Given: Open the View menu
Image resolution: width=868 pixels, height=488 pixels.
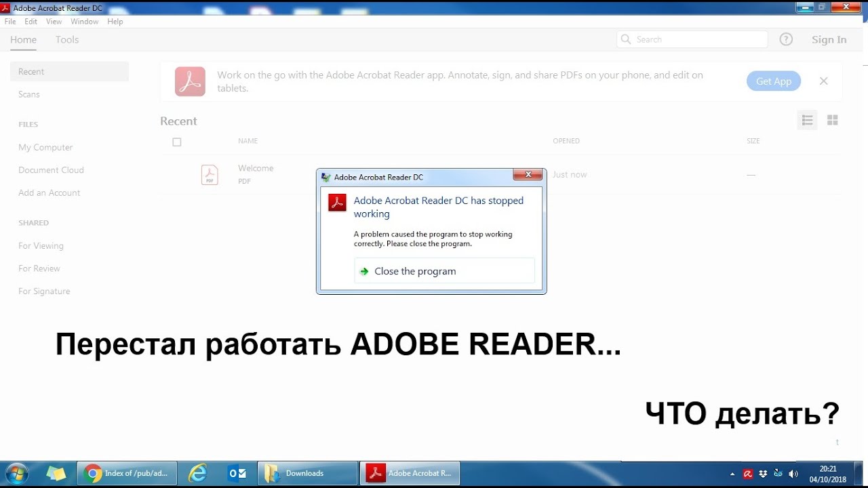Looking at the screenshot, I should (54, 22).
